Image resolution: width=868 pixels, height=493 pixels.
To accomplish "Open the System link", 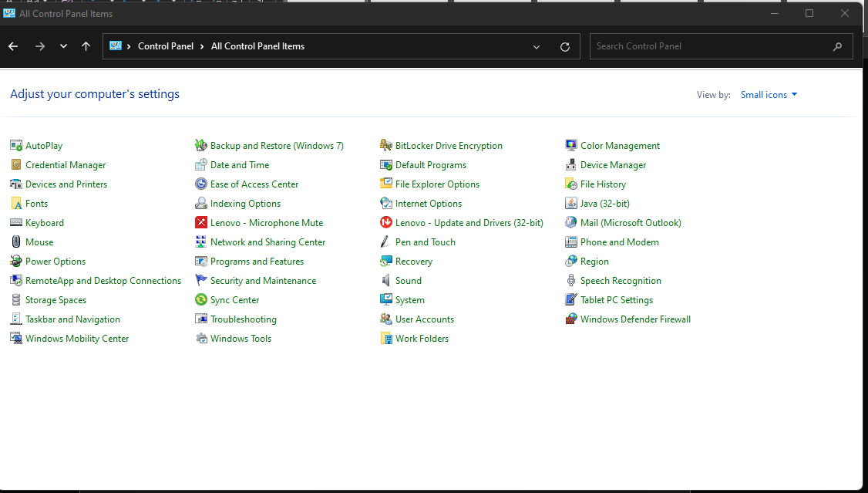I will click(409, 300).
